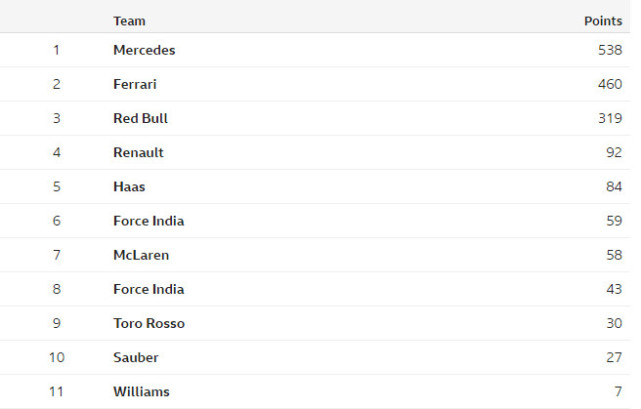Click the Team column header
The width and height of the screenshot is (641, 409).
(x=128, y=20)
